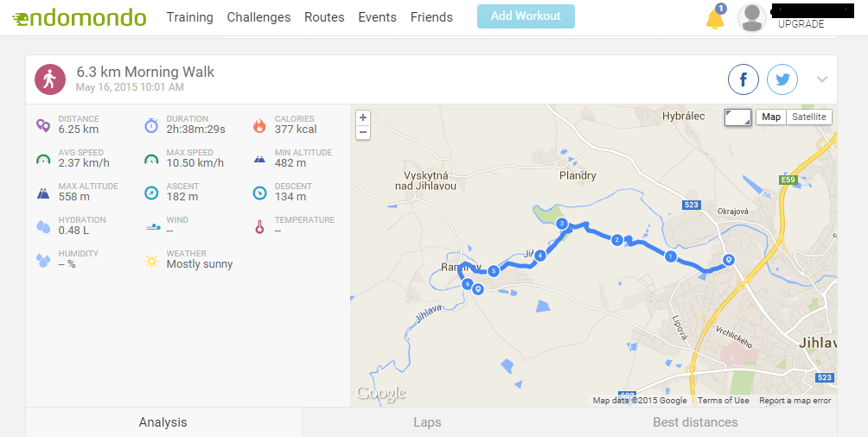This screenshot has width=868, height=437.
Task: Click the notification bell icon
Action: (x=715, y=19)
